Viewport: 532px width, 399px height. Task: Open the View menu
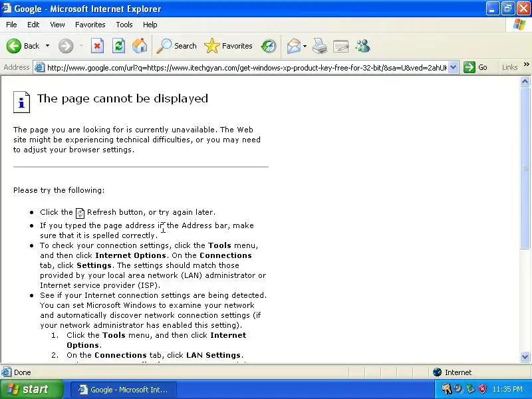[57, 25]
